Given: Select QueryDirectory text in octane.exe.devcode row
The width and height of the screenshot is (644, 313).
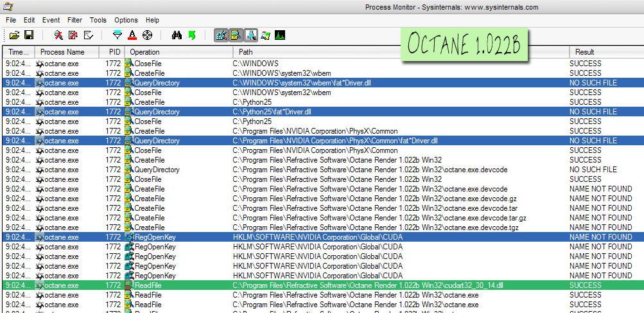Looking at the screenshot, I should point(157,170).
